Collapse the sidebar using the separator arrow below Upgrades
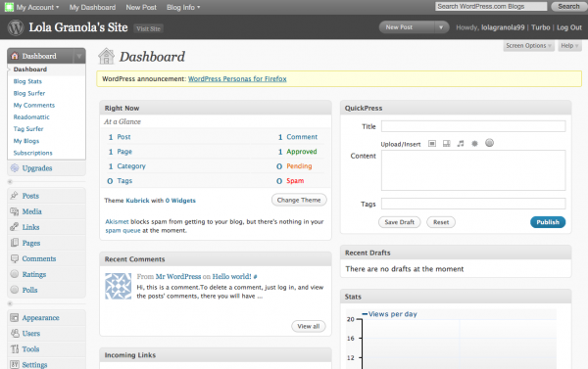Image resolution: width=588 pixels, height=369 pixels. (x=10, y=182)
